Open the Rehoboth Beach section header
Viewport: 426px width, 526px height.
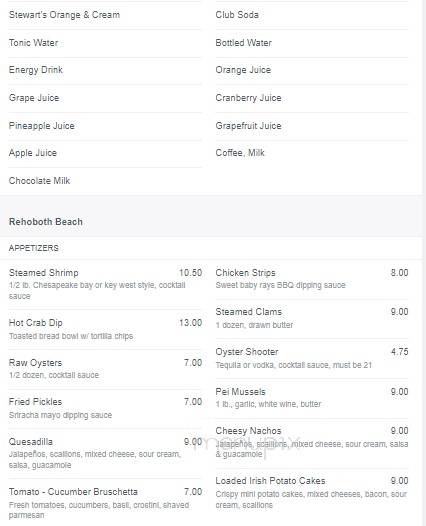46,222
